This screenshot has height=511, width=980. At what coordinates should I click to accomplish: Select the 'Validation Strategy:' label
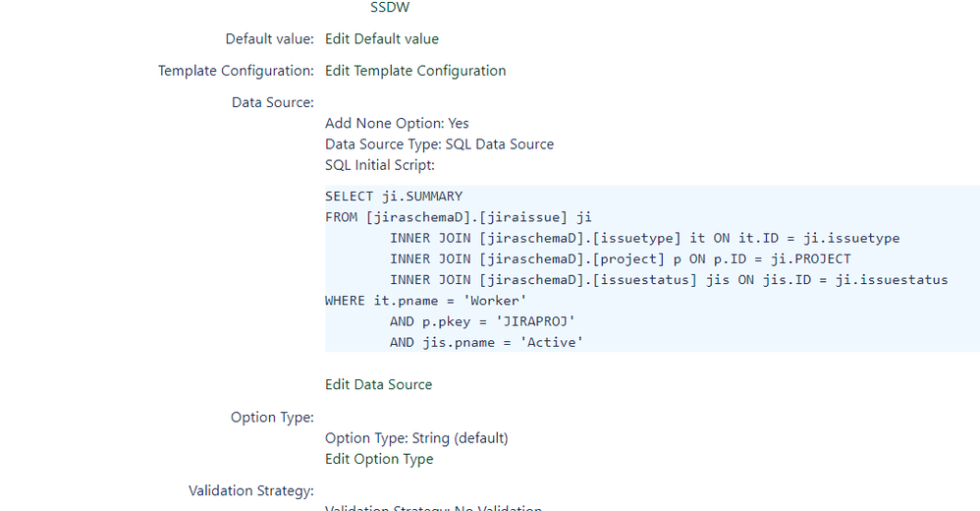251,491
